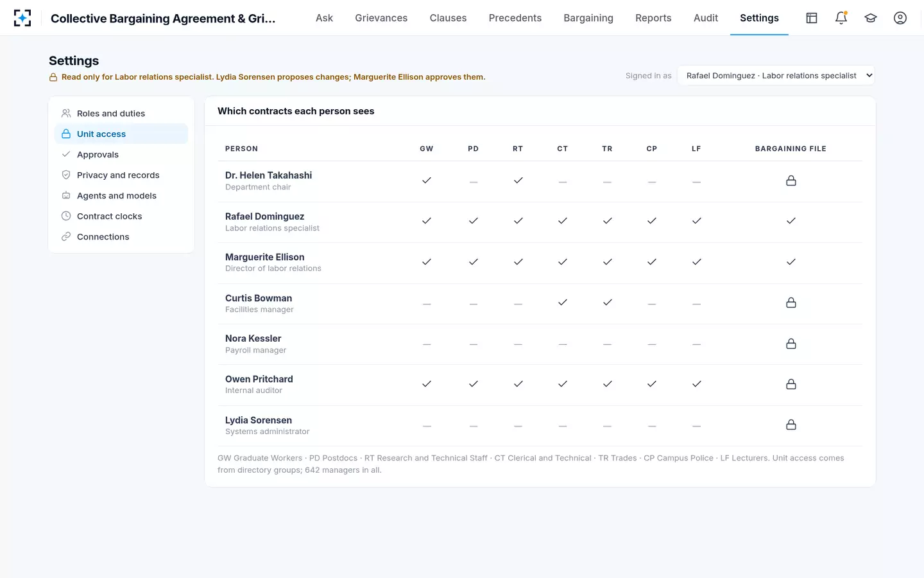Open Connections settings section
924x578 pixels.
(x=121, y=236)
